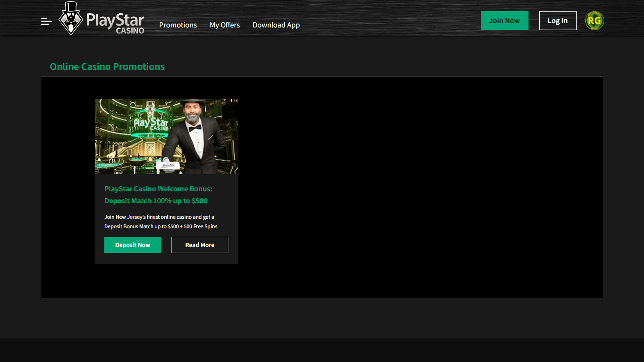
Task: Select the casino dealer banner image
Action: coord(166,136)
